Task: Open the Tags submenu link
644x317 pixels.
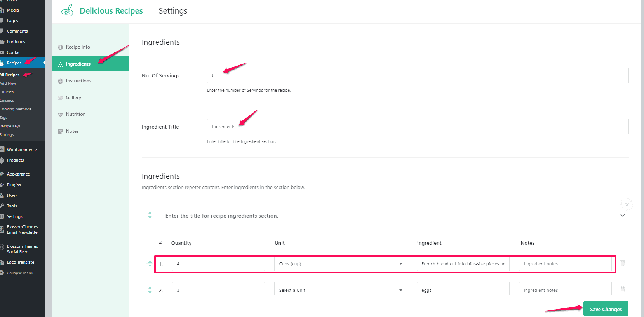Action: click(x=4, y=118)
